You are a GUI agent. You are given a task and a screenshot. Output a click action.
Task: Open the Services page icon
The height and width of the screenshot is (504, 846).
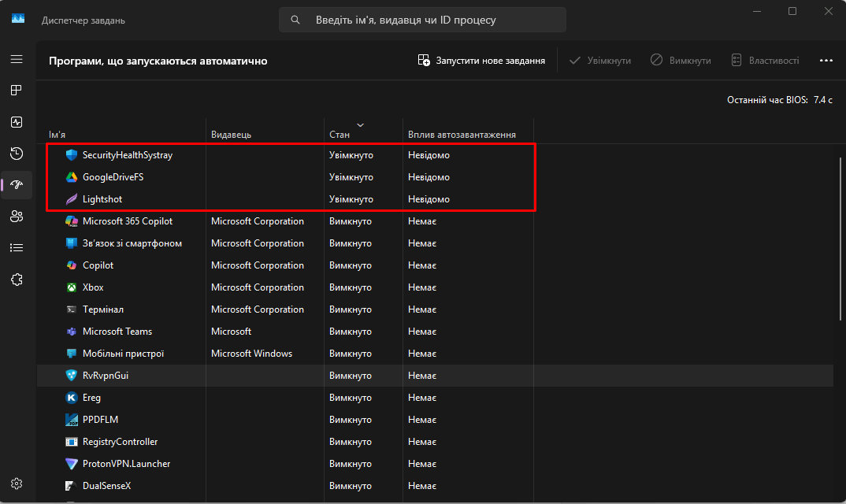pyautogui.click(x=17, y=280)
